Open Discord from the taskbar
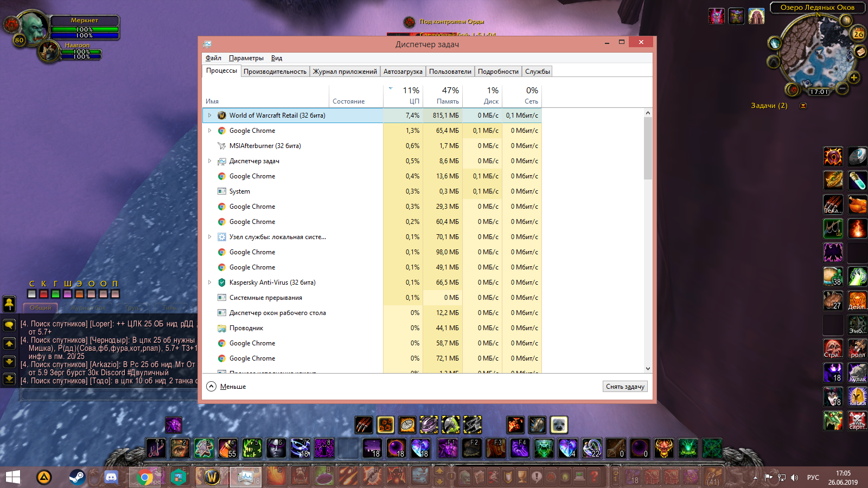The height and width of the screenshot is (488, 868). coord(111,477)
